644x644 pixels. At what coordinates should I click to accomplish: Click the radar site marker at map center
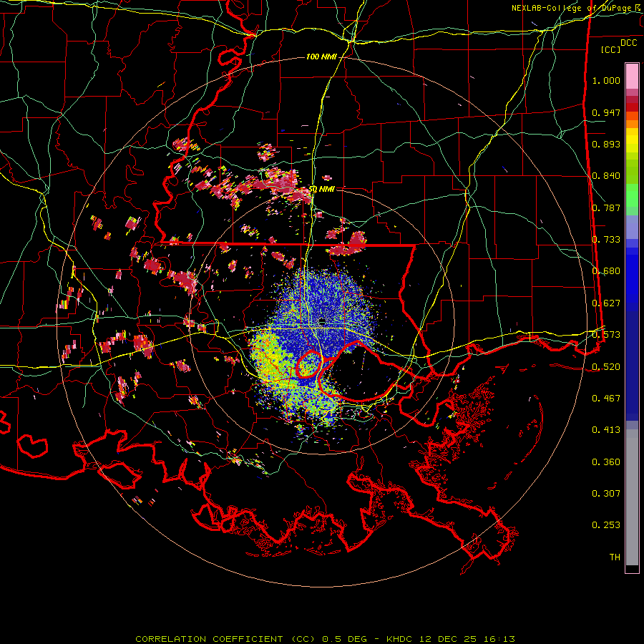coord(322,321)
